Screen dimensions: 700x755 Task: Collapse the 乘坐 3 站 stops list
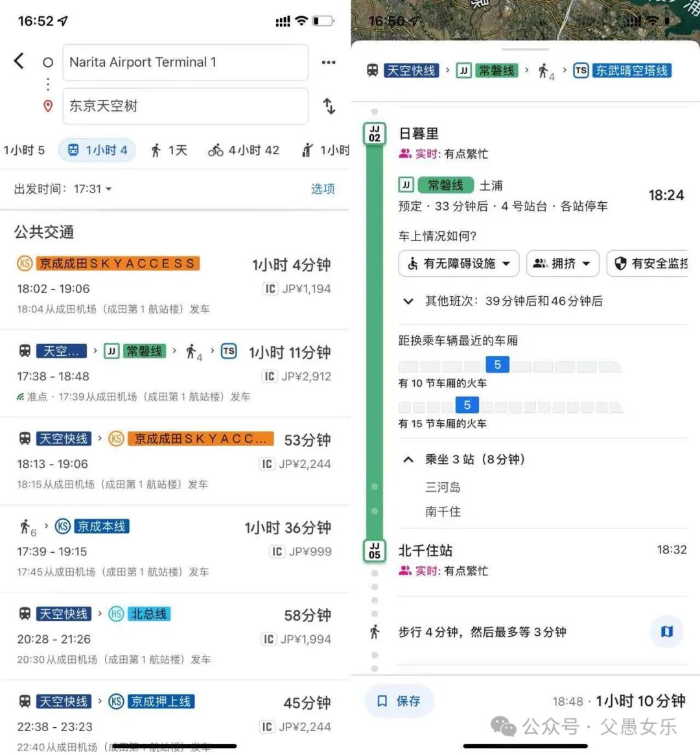click(408, 459)
